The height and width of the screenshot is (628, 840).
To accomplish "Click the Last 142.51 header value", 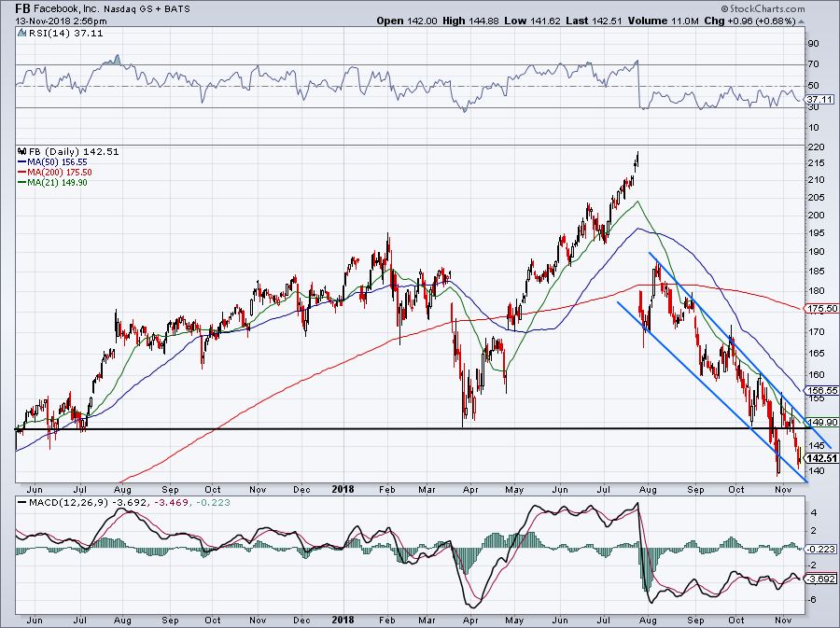I will tap(594, 21).
